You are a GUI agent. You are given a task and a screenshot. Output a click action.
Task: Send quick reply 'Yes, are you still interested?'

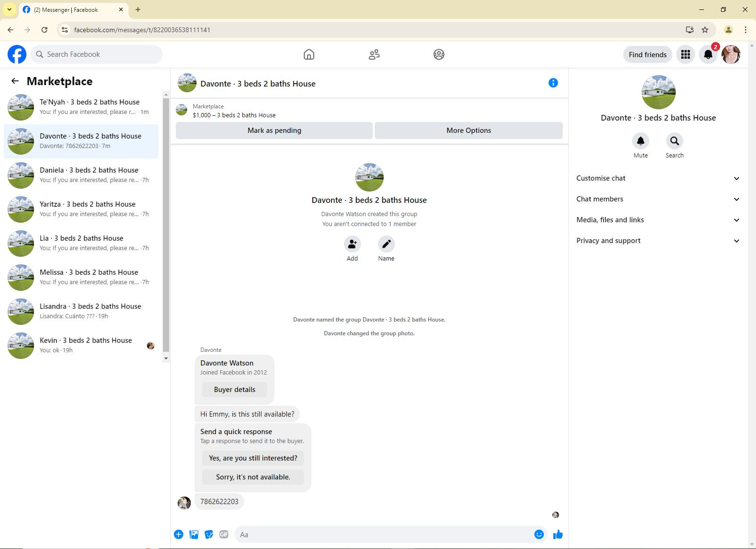point(253,458)
